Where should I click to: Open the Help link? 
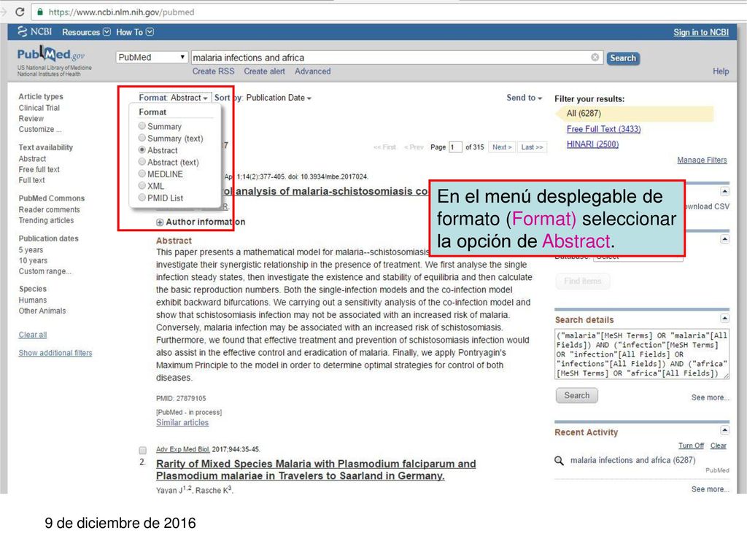[721, 71]
